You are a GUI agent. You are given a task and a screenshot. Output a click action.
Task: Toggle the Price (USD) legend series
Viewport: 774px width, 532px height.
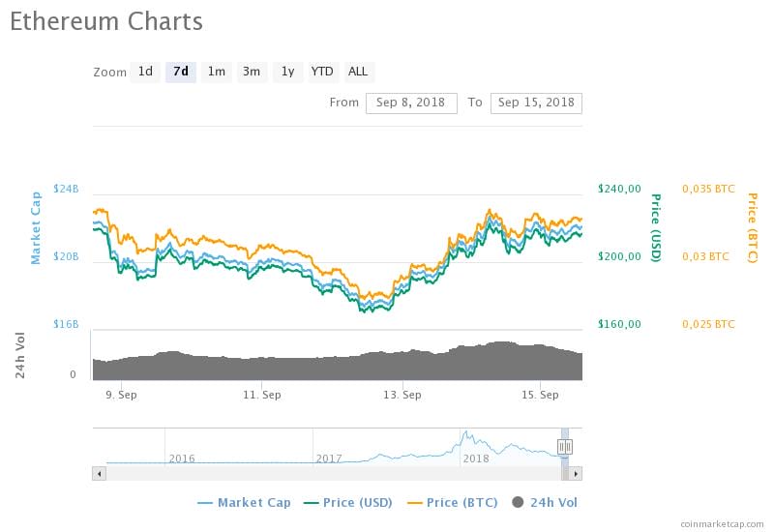(x=348, y=503)
